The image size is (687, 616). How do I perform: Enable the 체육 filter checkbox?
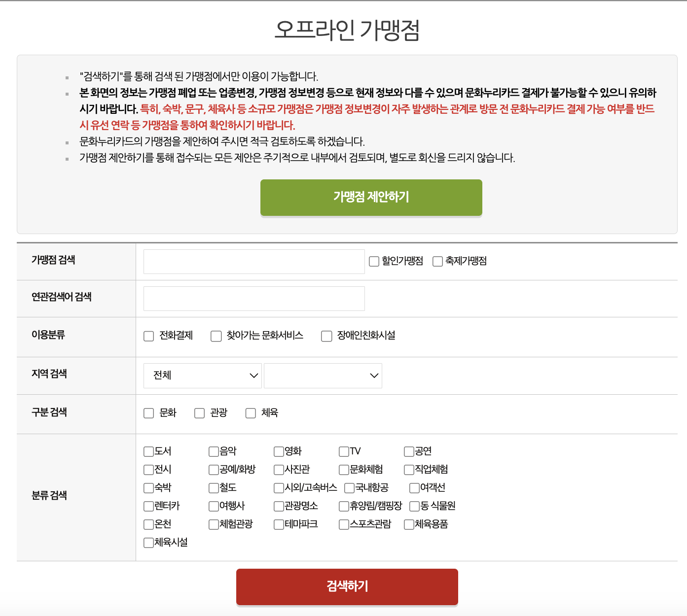pos(251,413)
